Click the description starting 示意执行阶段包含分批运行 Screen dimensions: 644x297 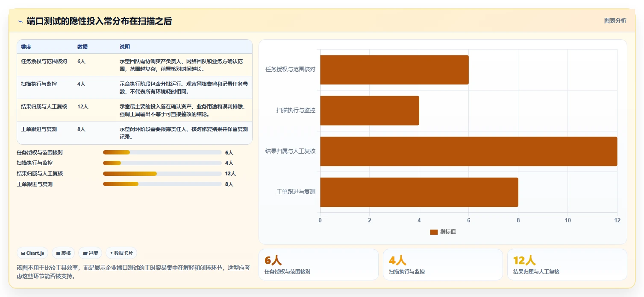pyautogui.click(x=183, y=88)
